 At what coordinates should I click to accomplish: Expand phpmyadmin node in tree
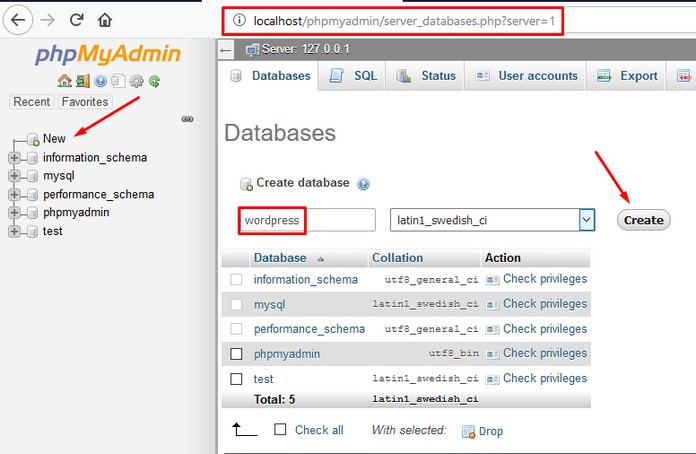[x=14, y=213]
